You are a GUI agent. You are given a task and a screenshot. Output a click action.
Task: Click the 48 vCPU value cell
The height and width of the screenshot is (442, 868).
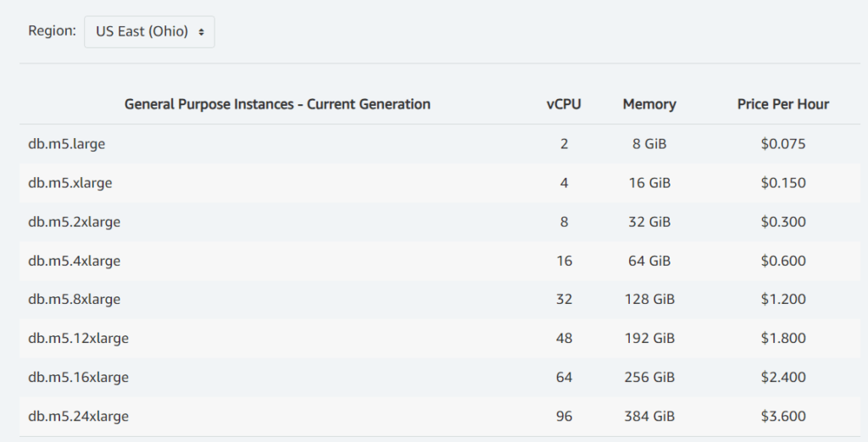(x=564, y=338)
